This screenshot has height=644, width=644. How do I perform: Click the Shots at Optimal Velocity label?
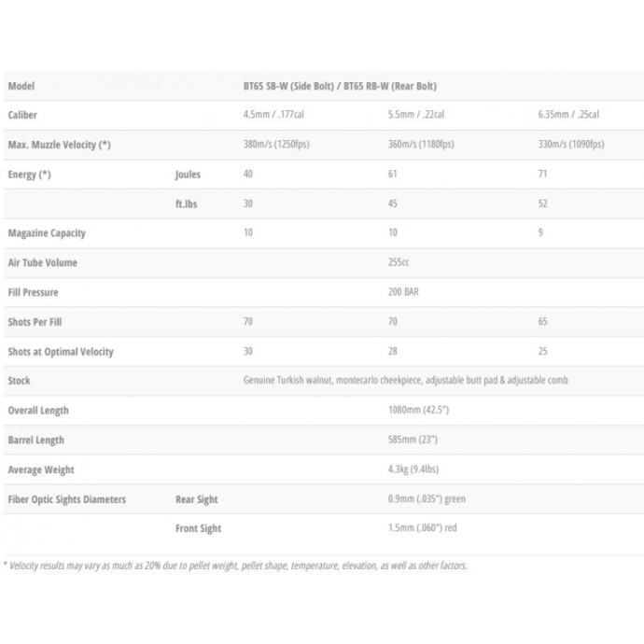(61, 352)
